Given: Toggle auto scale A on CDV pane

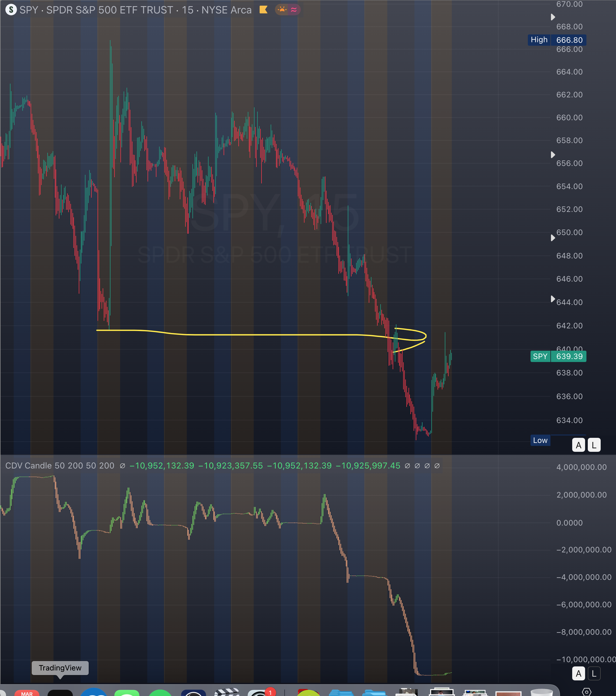Looking at the screenshot, I should click(x=578, y=673).
